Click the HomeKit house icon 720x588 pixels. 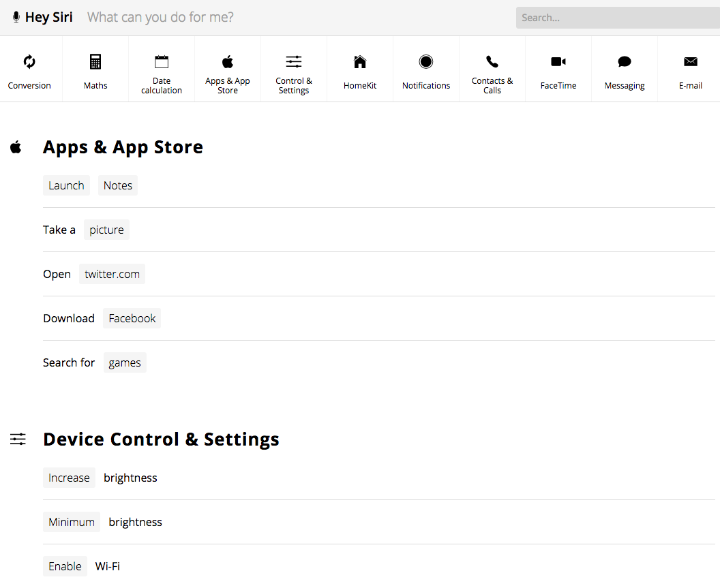click(360, 61)
